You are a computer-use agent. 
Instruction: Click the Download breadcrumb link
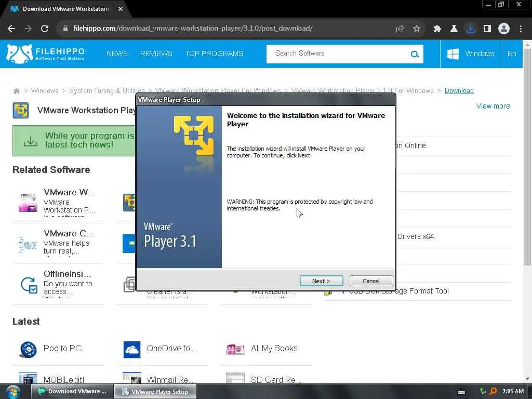coord(459,90)
